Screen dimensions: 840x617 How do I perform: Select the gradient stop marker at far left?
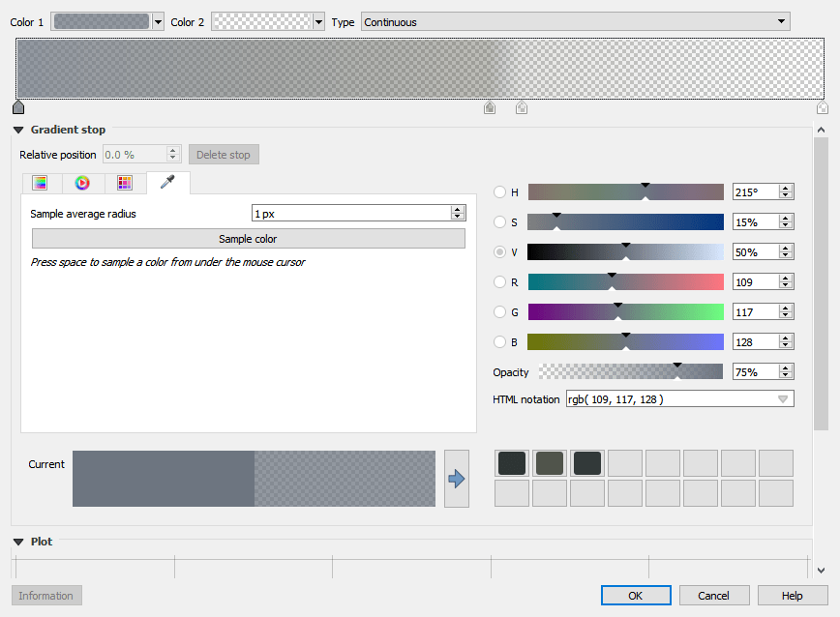18,106
